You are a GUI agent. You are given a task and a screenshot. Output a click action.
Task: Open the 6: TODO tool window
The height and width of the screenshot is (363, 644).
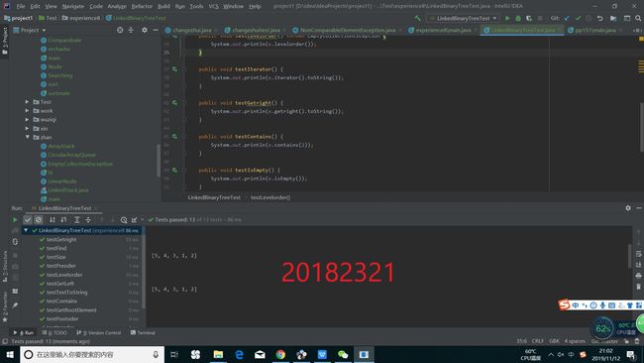pos(54,332)
